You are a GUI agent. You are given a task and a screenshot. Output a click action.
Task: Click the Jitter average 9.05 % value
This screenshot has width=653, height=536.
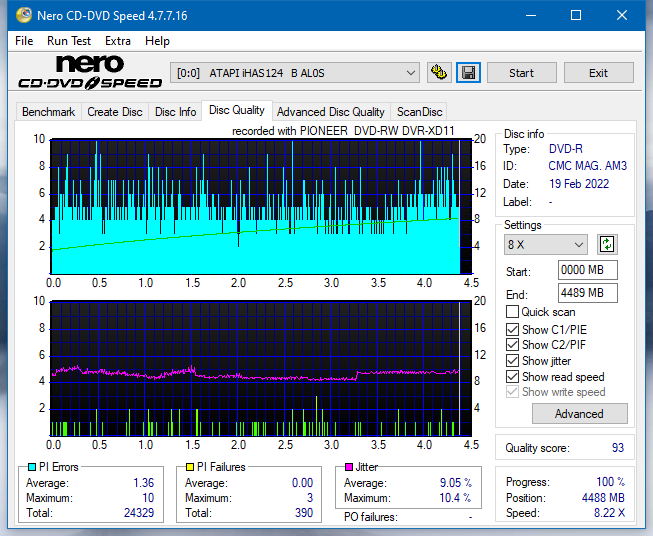point(456,483)
